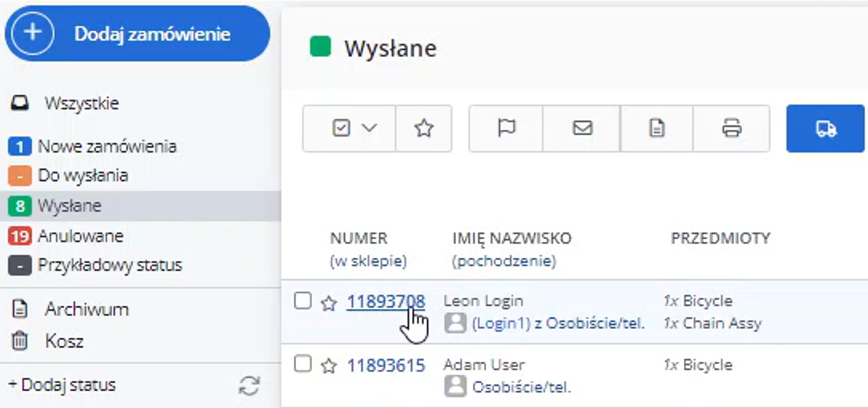Click the blue truck shipping button
The width and height of the screenshot is (868, 408).
click(x=826, y=128)
